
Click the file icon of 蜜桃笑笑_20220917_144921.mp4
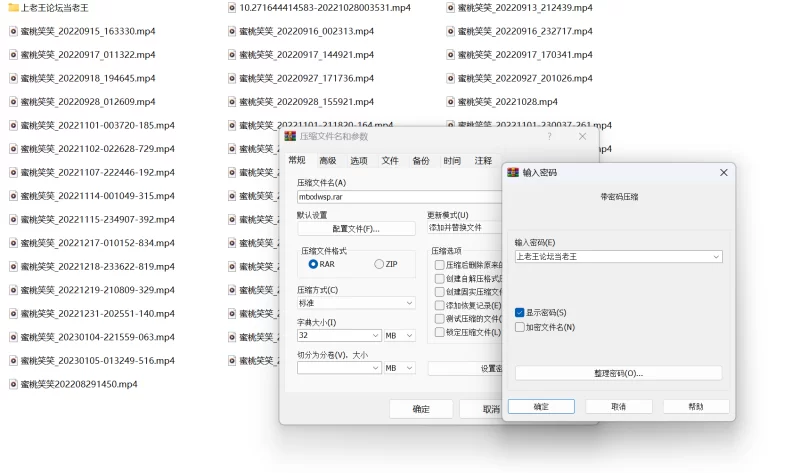[232, 55]
